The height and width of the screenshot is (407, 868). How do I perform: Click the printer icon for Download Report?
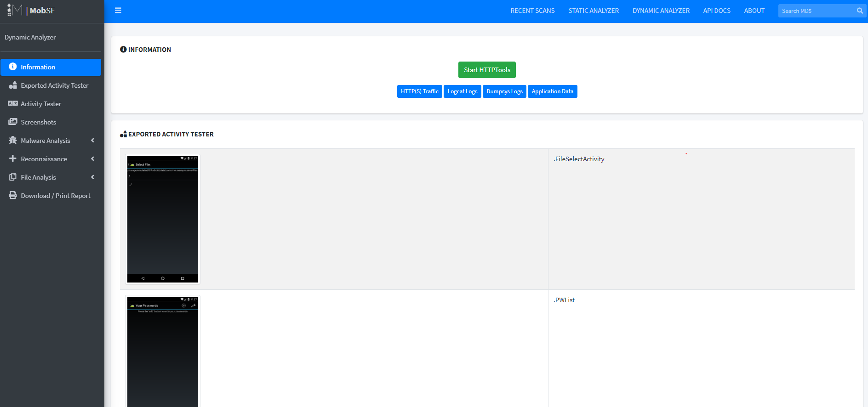click(x=13, y=196)
